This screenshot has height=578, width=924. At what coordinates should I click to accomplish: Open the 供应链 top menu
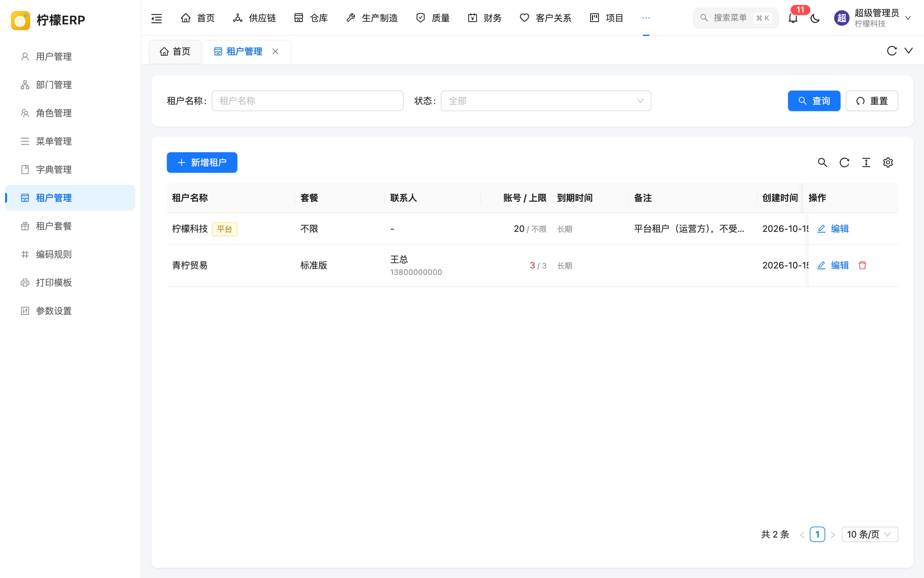coord(254,18)
